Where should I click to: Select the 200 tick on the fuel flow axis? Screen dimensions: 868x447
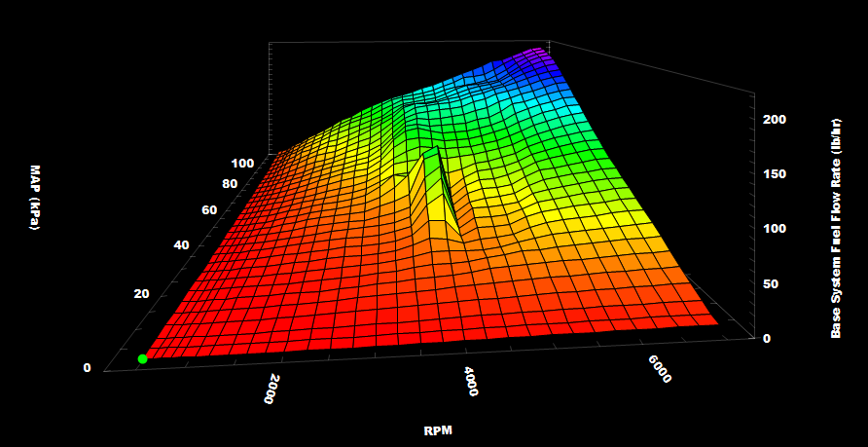click(x=775, y=119)
